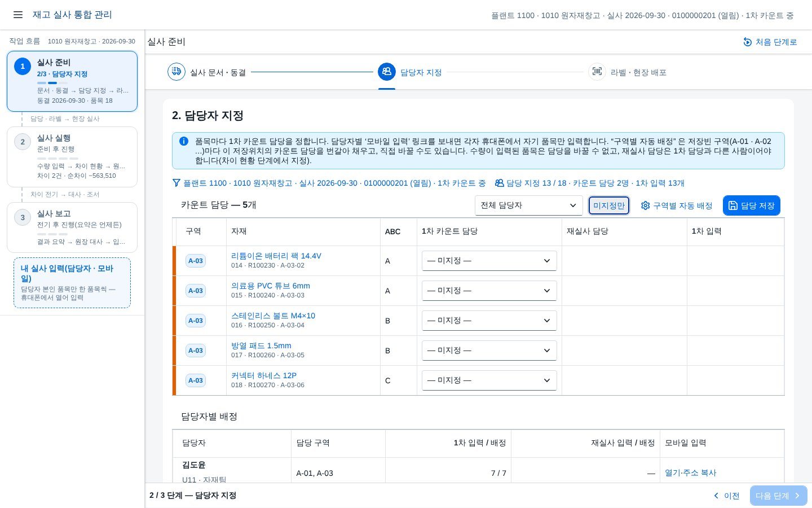The image size is (812, 508).
Task: Click the A-03 zone badge for 리튬이온 배터리 팩
Action: pos(196,261)
